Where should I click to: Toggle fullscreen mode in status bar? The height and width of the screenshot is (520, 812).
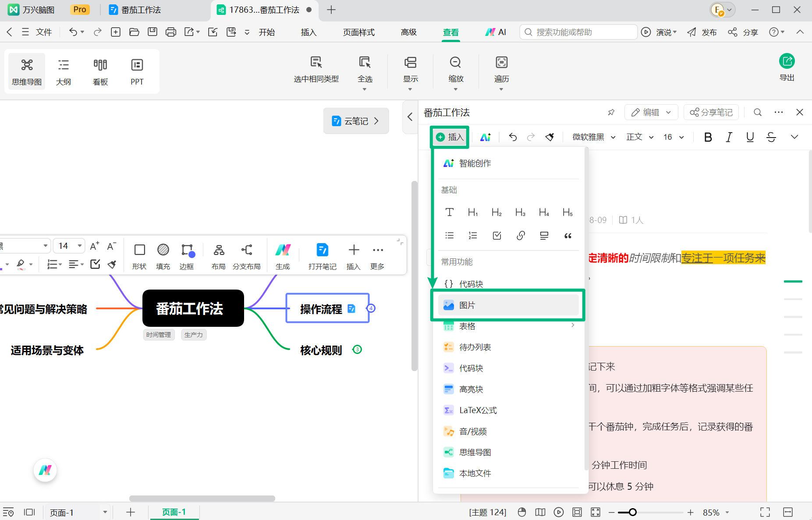click(x=765, y=512)
